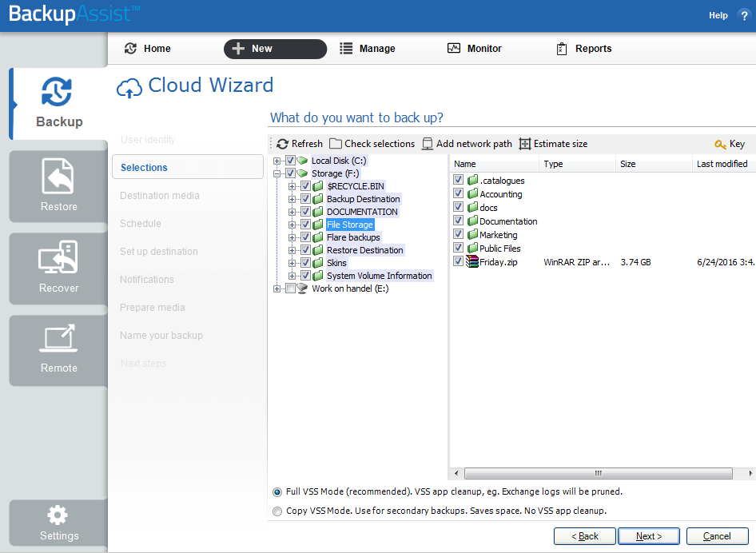
Task: Switch to the Manage tab
Action: click(368, 48)
